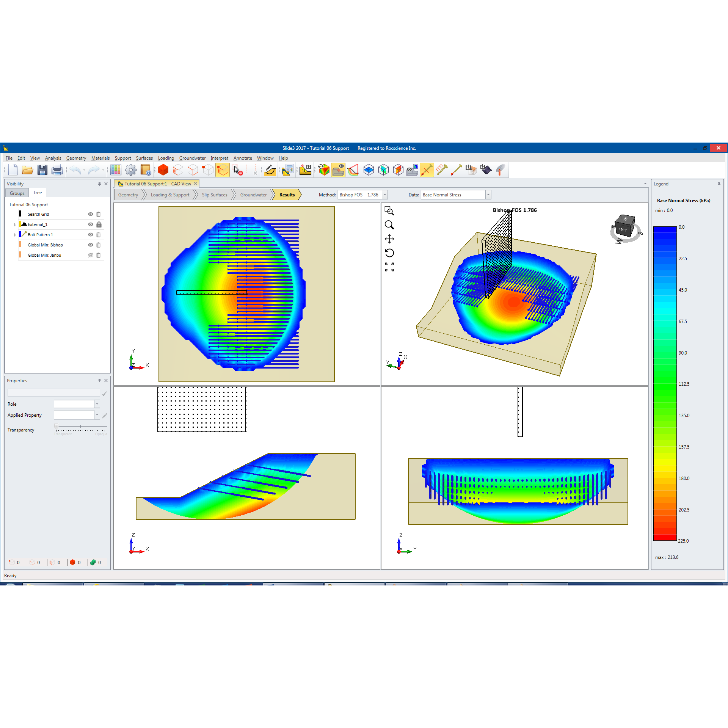728x728 pixels.
Task: Toggle the highlighted entity selection cube icon
Action: pyautogui.click(x=223, y=170)
